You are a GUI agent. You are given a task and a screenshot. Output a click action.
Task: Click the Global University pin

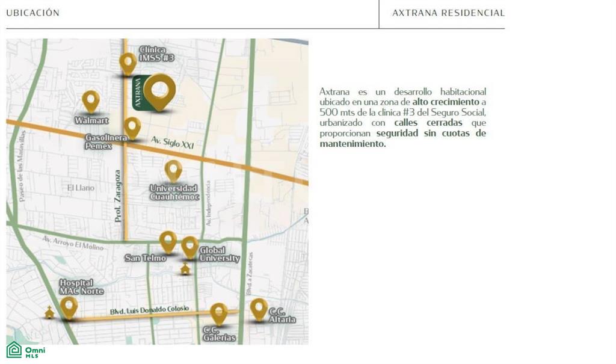pos(189,247)
